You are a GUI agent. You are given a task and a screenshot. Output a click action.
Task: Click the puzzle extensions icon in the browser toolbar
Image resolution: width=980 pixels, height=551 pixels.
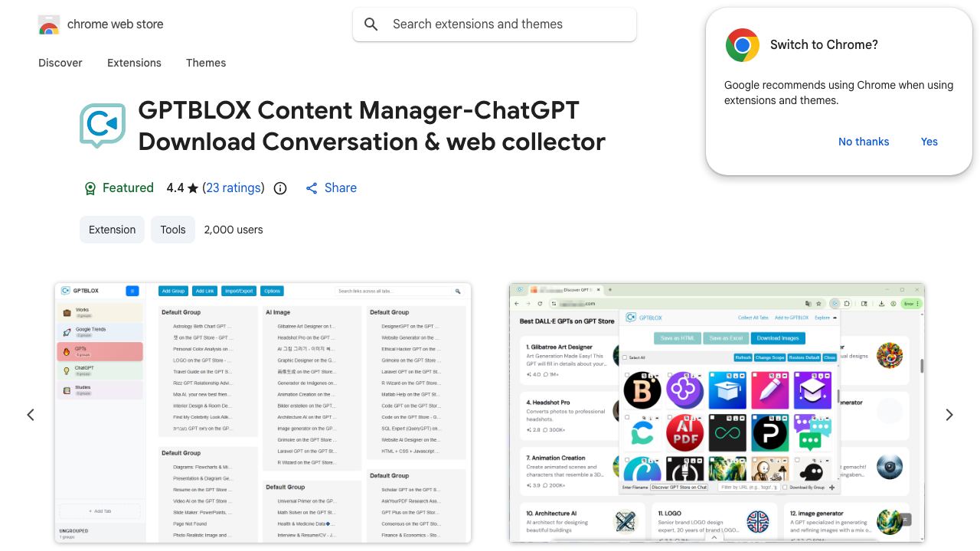pyautogui.click(x=847, y=304)
